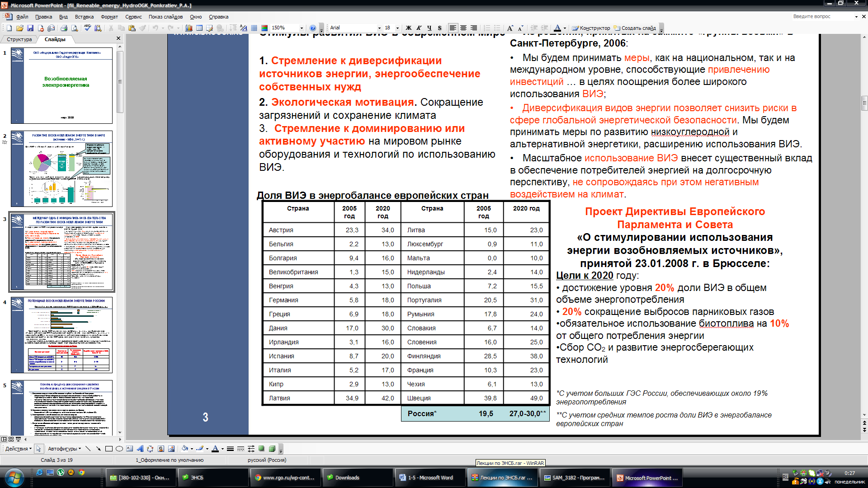Toggle underline formatting (Ч)
The width and height of the screenshot is (868, 488).
429,28
